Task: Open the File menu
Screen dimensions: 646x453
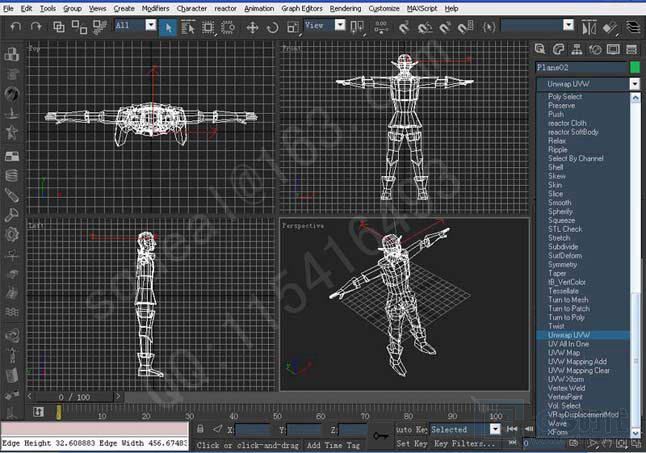Action: coord(8,8)
